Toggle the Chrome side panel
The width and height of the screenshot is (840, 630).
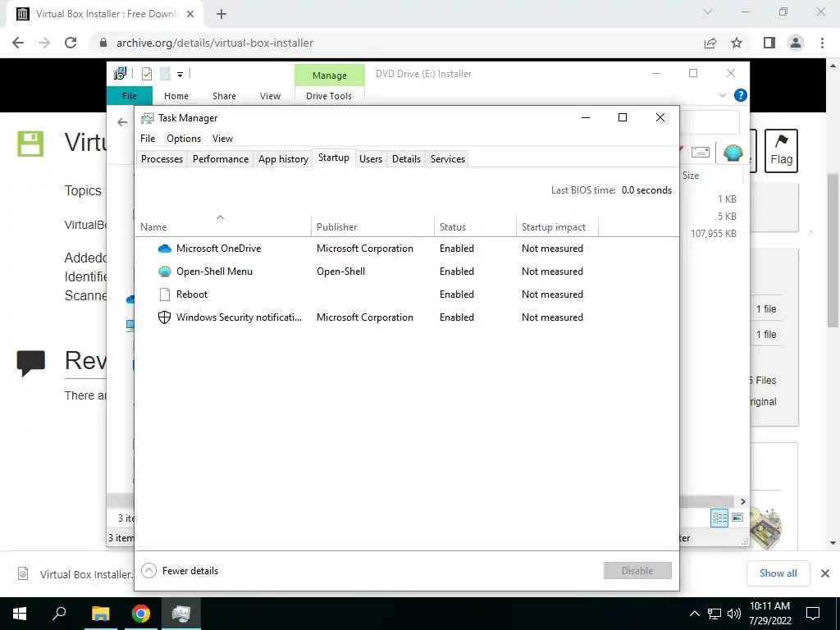pyautogui.click(x=769, y=43)
